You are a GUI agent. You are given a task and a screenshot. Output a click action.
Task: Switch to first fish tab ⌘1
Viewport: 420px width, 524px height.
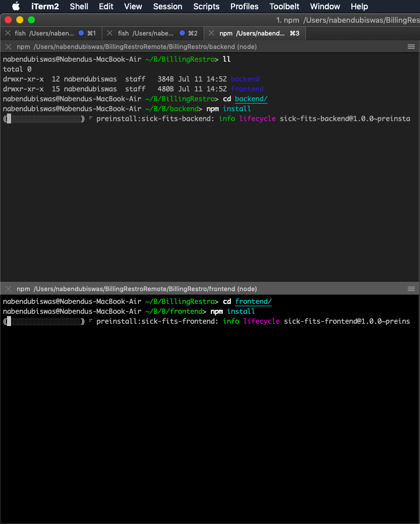point(51,33)
